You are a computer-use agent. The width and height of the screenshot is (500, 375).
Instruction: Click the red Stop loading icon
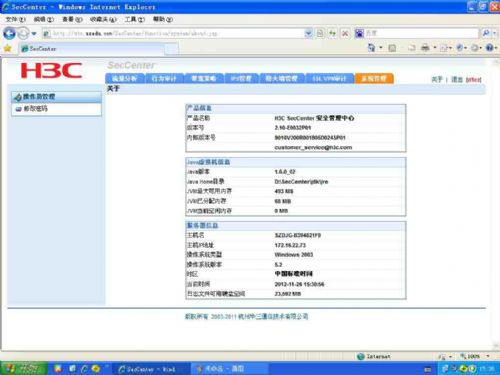pyautogui.click(x=345, y=33)
